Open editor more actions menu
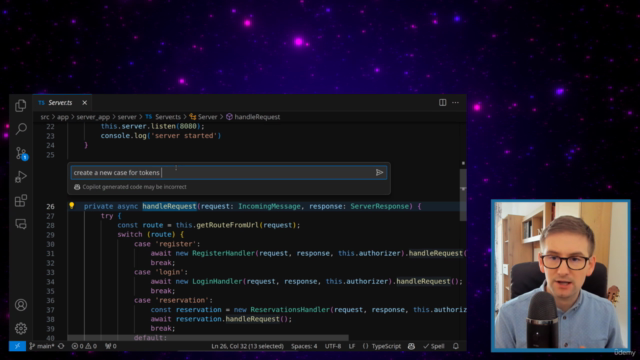The height and width of the screenshot is (360, 640). click(x=456, y=102)
